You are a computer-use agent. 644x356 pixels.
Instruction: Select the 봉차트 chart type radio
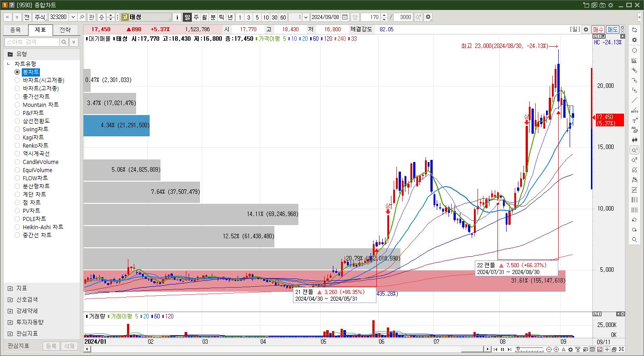[x=17, y=72]
